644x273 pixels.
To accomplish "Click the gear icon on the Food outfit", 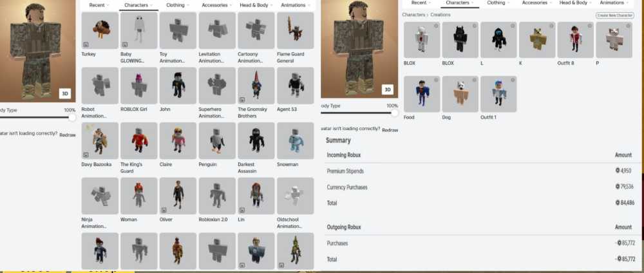I will pyautogui.click(x=436, y=80).
